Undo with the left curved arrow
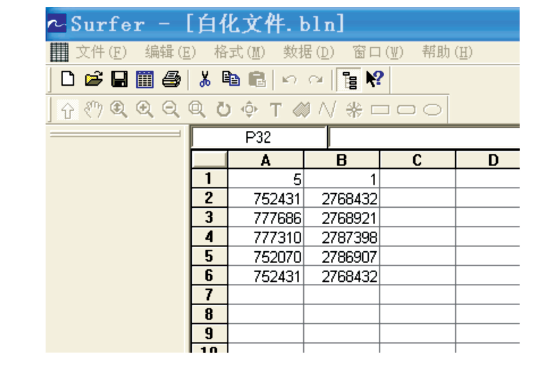Image resolution: width=548 pixels, height=370 pixels. [289, 80]
